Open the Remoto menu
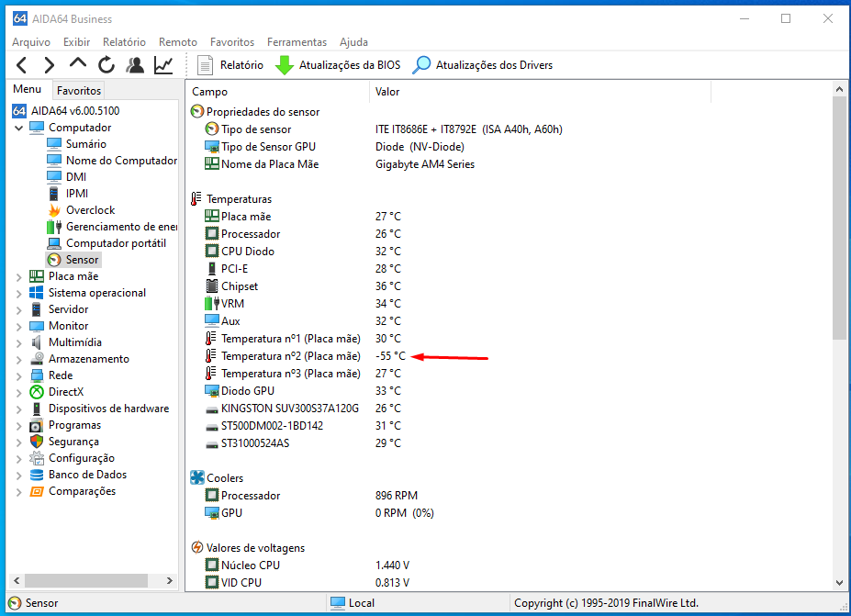The image size is (851, 616). 178,42
